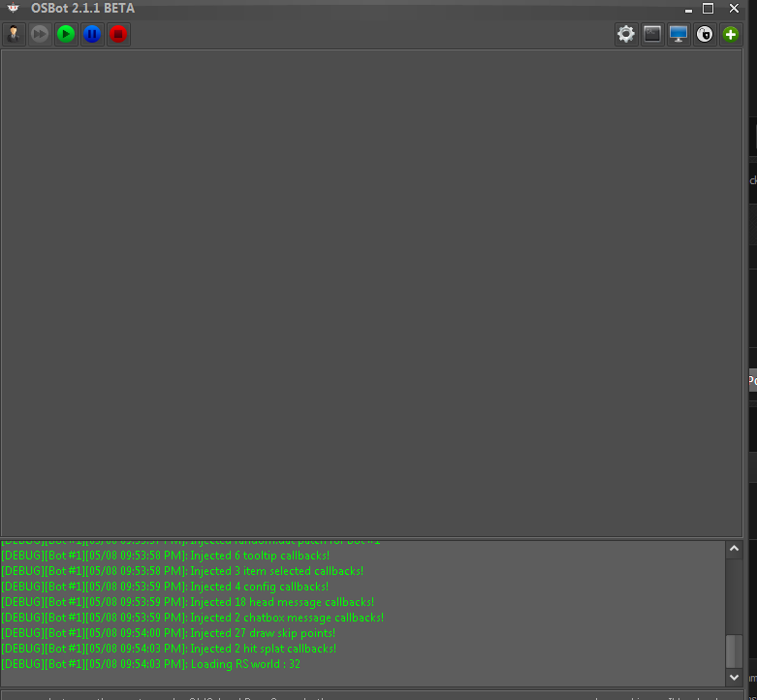Select log line 'Injected 3 item selected callbacks!'

pos(182,571)
